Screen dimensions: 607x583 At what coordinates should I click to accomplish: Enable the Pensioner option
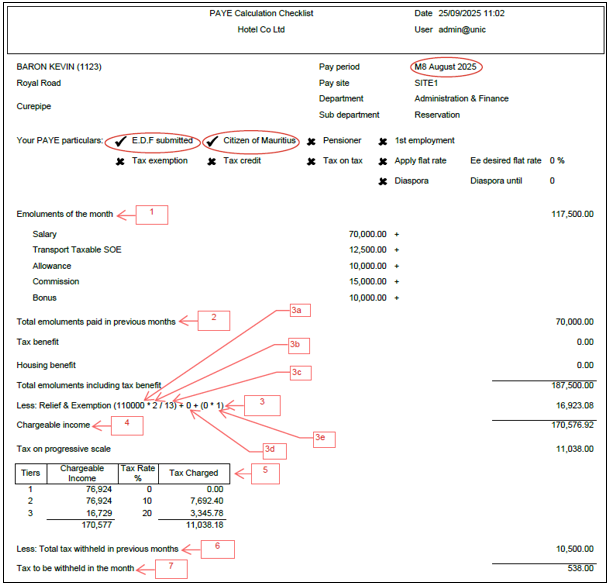(313, 141)
